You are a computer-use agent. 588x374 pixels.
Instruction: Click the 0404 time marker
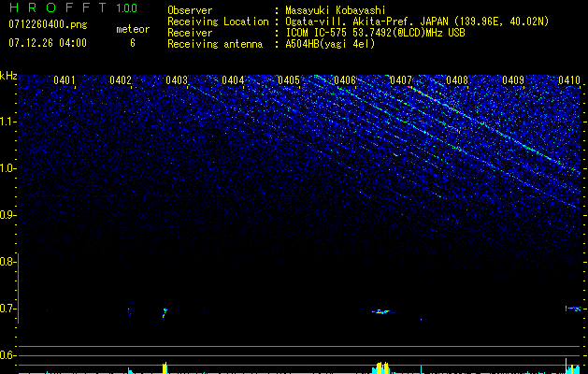click(x=233, y=80)
